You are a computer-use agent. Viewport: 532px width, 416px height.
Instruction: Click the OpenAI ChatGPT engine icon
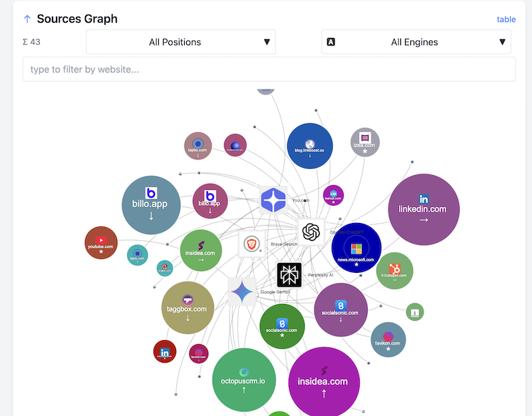coord(311,232)
